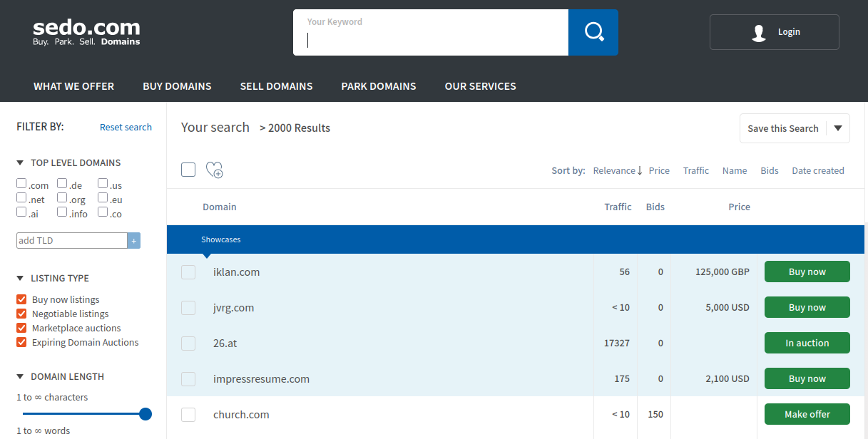
Task: Check the .co TLD checkbox
Action: 103,212
